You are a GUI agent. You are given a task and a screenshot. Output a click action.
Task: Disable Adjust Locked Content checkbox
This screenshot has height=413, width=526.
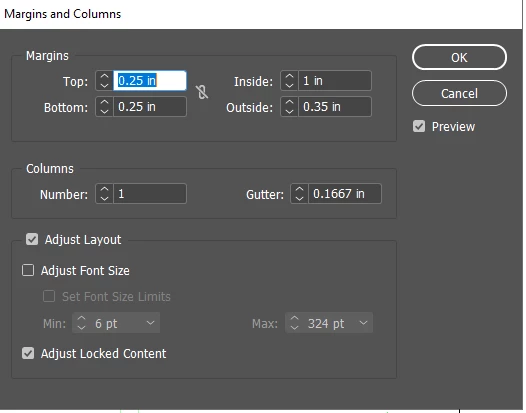(28, 353)
